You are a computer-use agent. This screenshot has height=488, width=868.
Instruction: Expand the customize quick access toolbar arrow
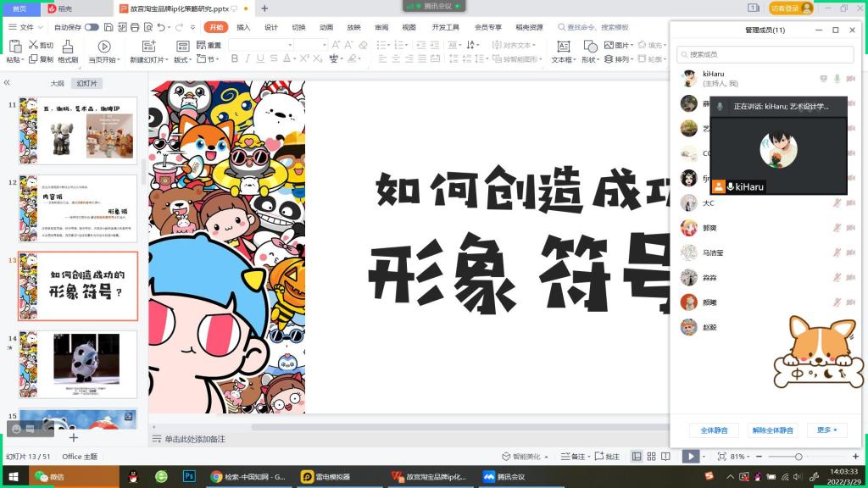point(192,27)
